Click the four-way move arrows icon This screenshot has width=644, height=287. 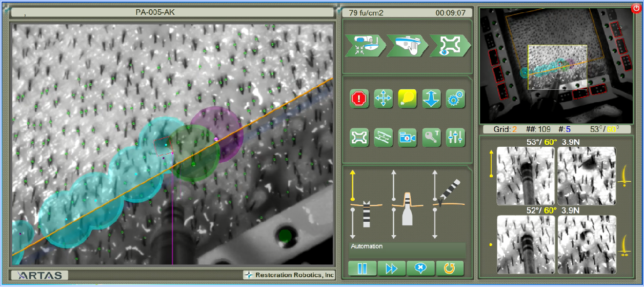point(384,99)
